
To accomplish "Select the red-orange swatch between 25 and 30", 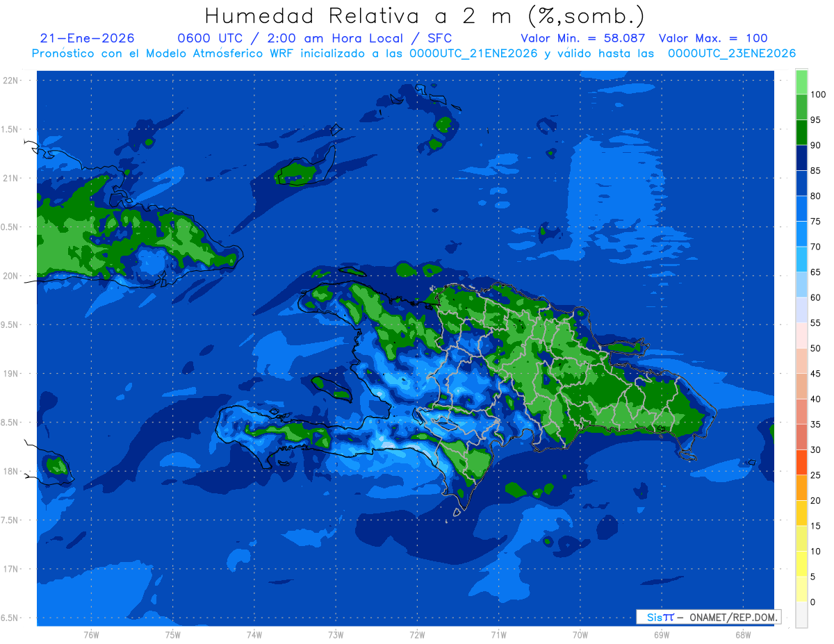I will pyautogui.click(x=801, y=462).
